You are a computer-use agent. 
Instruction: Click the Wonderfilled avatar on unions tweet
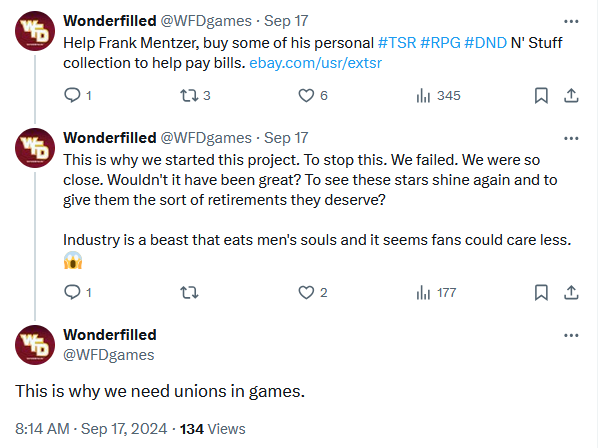click(x=34, y=344)
